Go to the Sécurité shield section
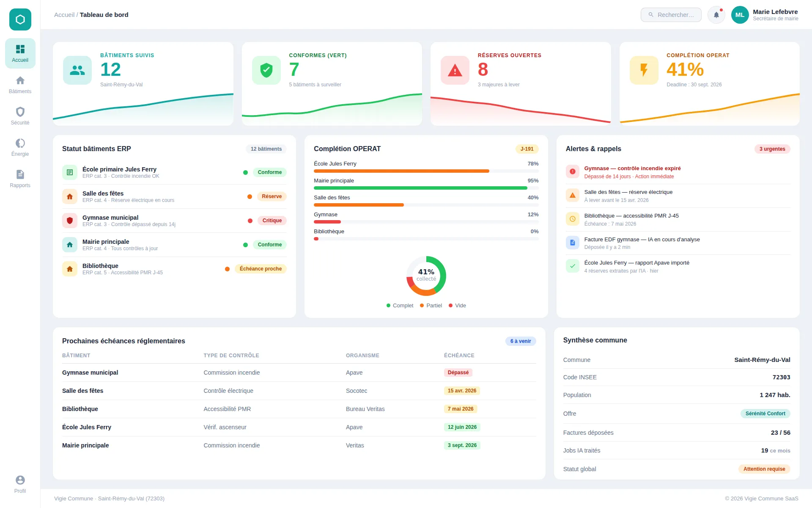Screen dimensions: 812x508 point(20,116)
